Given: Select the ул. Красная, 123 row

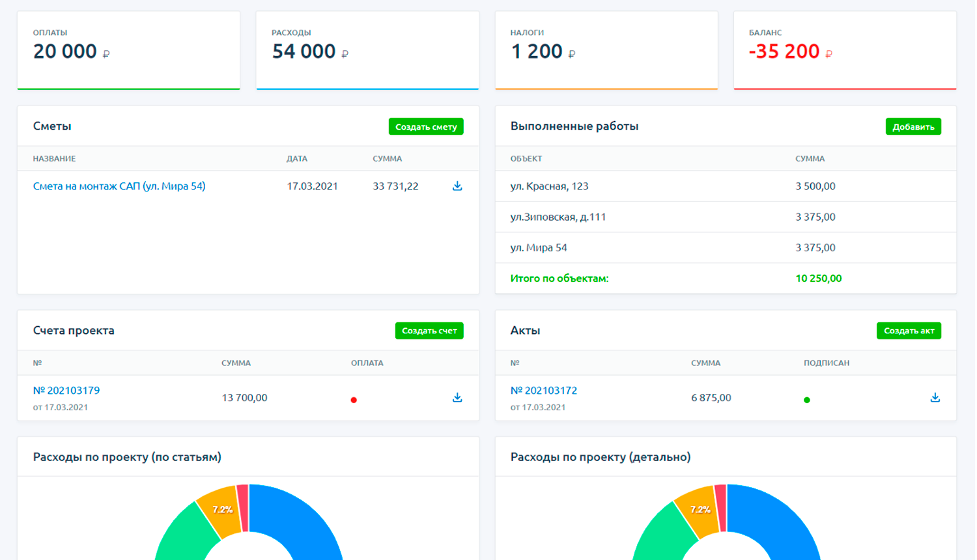Looking at the screenshot, I should [725, 186].
